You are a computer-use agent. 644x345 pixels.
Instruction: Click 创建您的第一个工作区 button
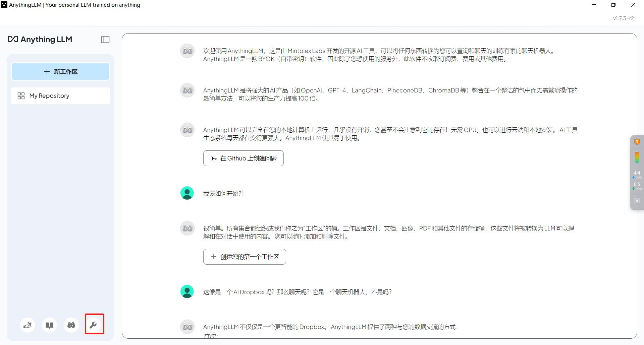pyautogui.click(x=245, y=257)
